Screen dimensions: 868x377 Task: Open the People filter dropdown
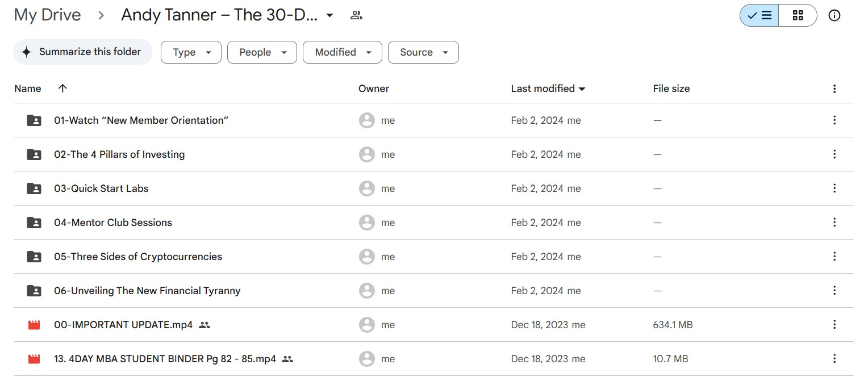tap(262, 52)
